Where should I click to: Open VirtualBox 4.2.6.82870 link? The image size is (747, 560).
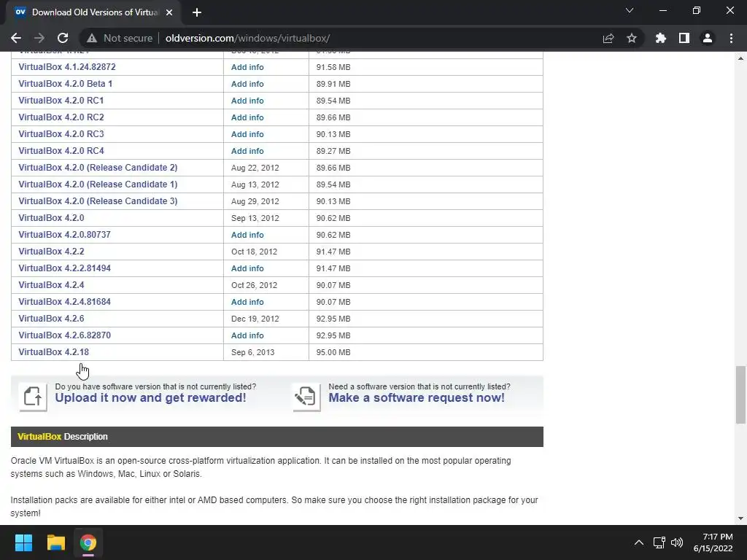tap(64, 335)
